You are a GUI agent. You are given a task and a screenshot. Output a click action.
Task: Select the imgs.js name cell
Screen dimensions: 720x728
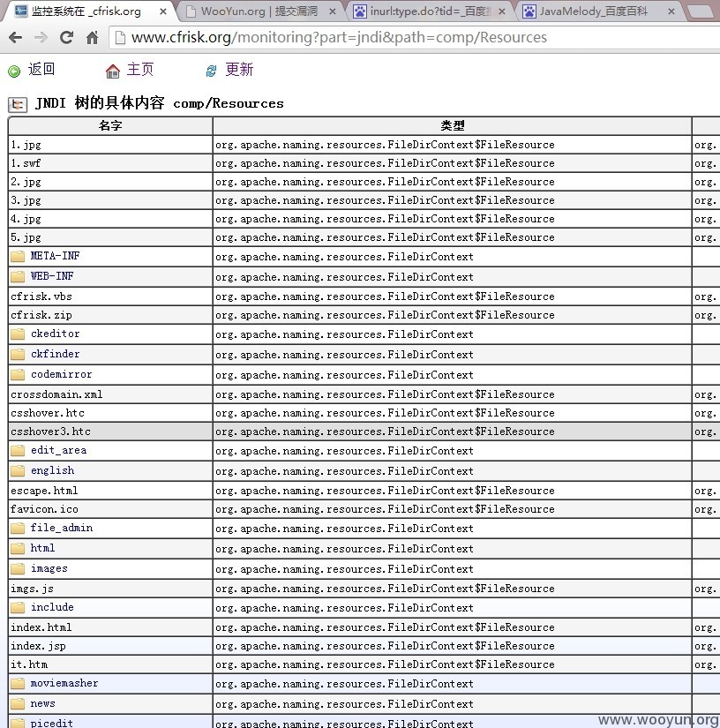(110, 589)
